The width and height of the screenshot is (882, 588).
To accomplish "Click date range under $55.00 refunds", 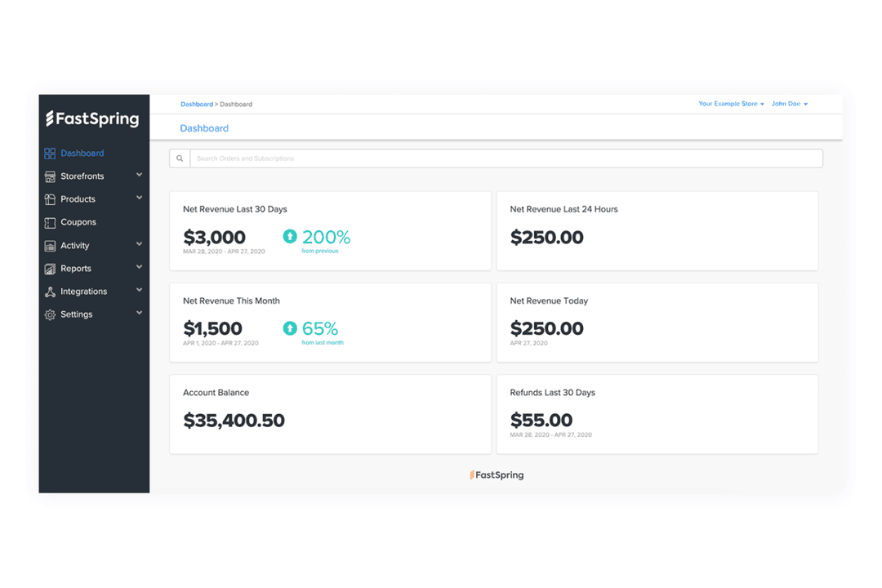I will (x=550, y=435).
